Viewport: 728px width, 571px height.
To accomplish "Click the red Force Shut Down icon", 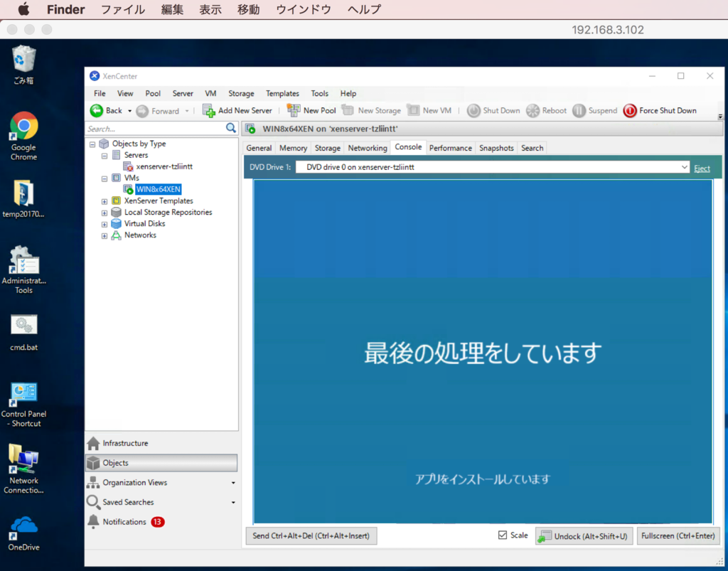I will point(630,110).
